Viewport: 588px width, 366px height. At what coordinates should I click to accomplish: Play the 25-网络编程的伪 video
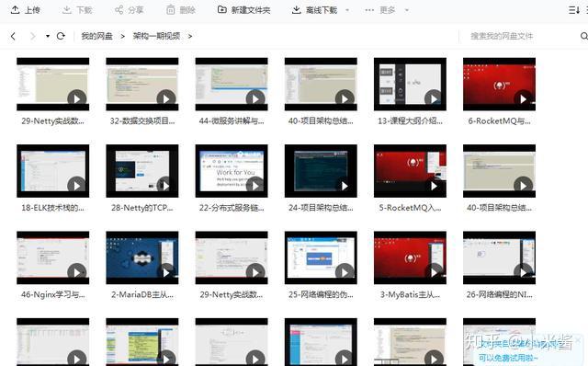click(345, 272)
